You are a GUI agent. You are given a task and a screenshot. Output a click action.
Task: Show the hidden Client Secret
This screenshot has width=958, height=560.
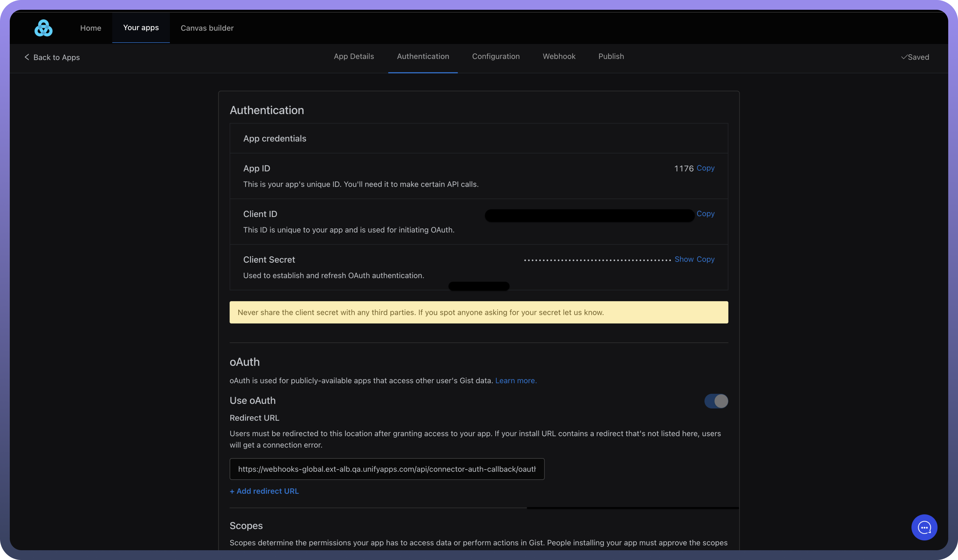tap(684, 259)
